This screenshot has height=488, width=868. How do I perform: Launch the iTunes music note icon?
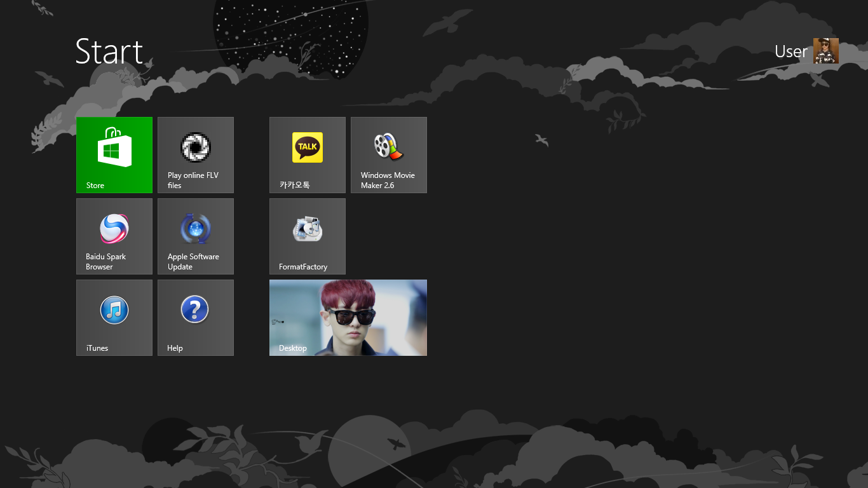coord(114,310)
